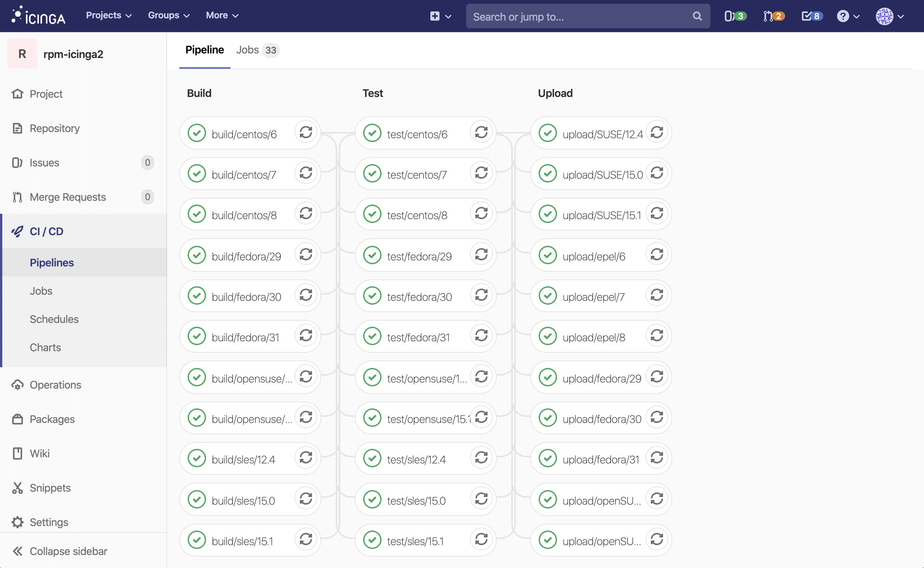Retry the build/sles/15.1 job
924x568 pixels.
click(306, 539)
